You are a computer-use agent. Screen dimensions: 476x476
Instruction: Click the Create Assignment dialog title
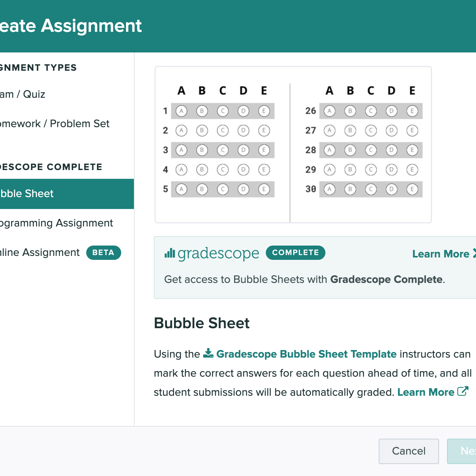pyautogui.click(x=71, y=26)
